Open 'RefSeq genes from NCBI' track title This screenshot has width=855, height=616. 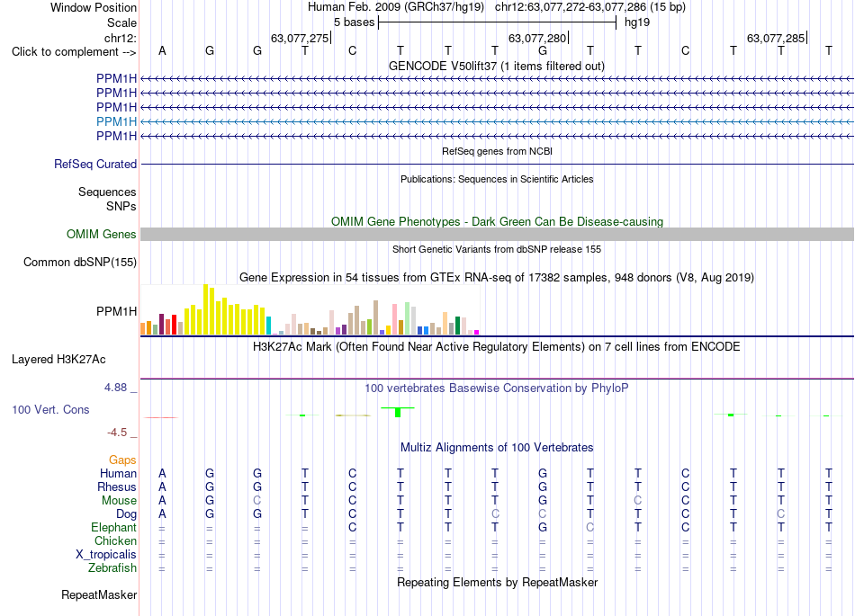[x=497, y=151]
